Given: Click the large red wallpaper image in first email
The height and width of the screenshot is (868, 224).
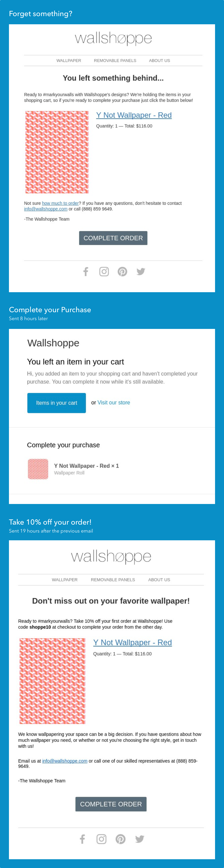Looking at the screenshot, I should click(57, 152).
